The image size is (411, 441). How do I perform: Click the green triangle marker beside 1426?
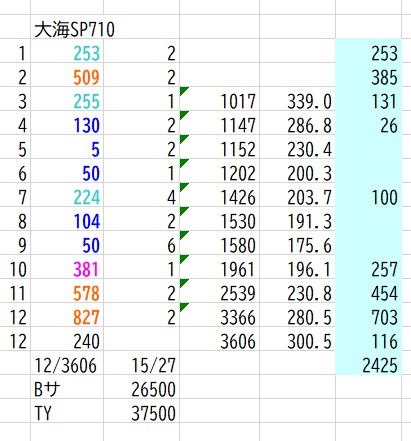coord(184,187)
